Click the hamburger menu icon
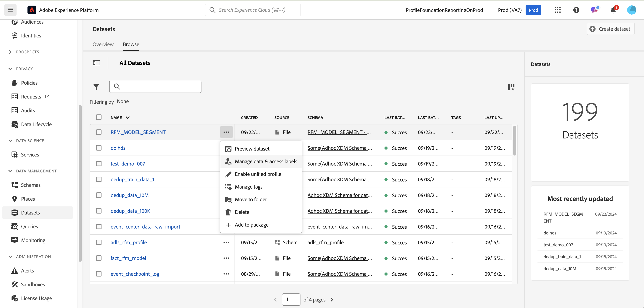644x308 pixels. 10,10
